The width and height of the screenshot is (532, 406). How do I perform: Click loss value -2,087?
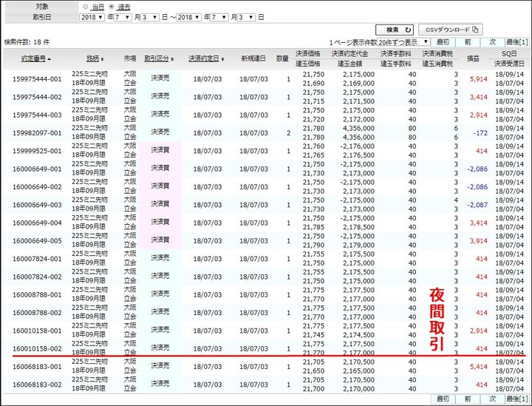(477, 205)
